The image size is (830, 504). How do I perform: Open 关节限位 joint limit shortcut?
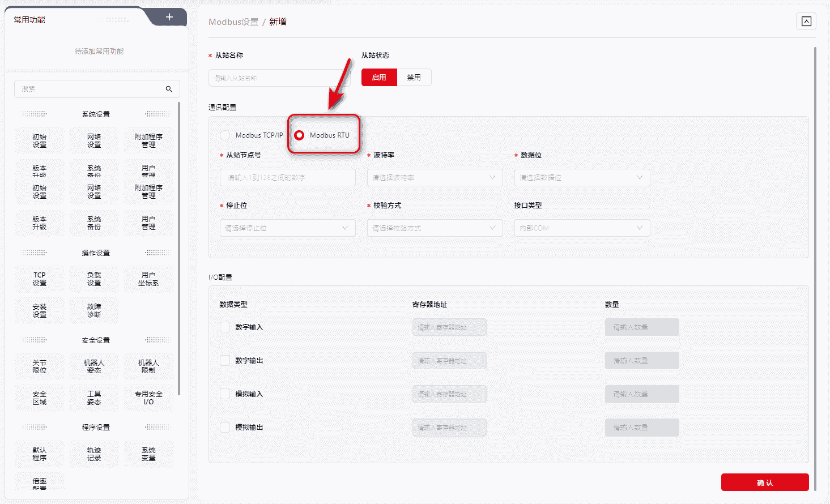40,366
